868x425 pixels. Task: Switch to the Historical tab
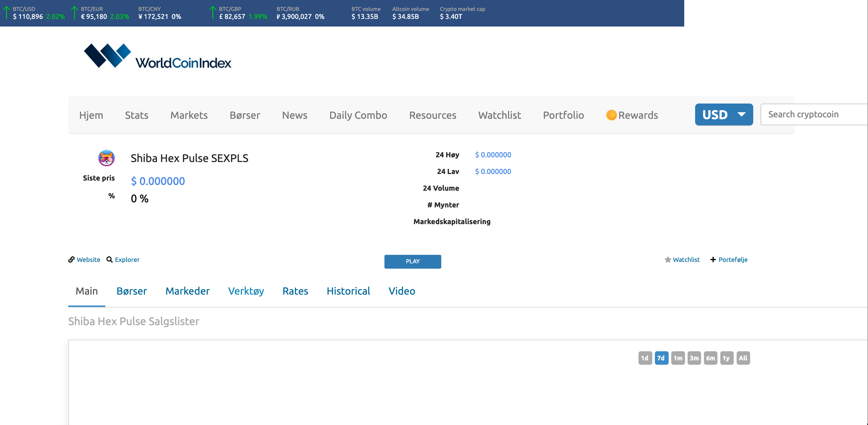click(348, 291)
